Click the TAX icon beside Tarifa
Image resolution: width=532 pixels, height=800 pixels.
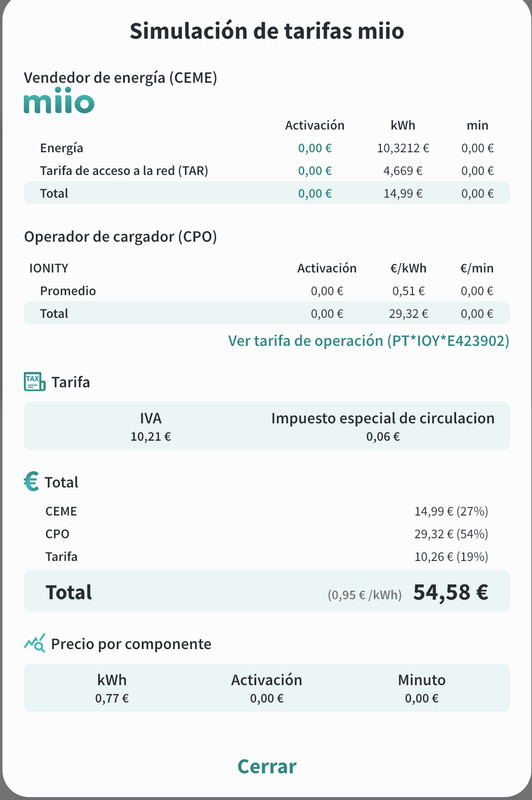(x=35, y=382)
